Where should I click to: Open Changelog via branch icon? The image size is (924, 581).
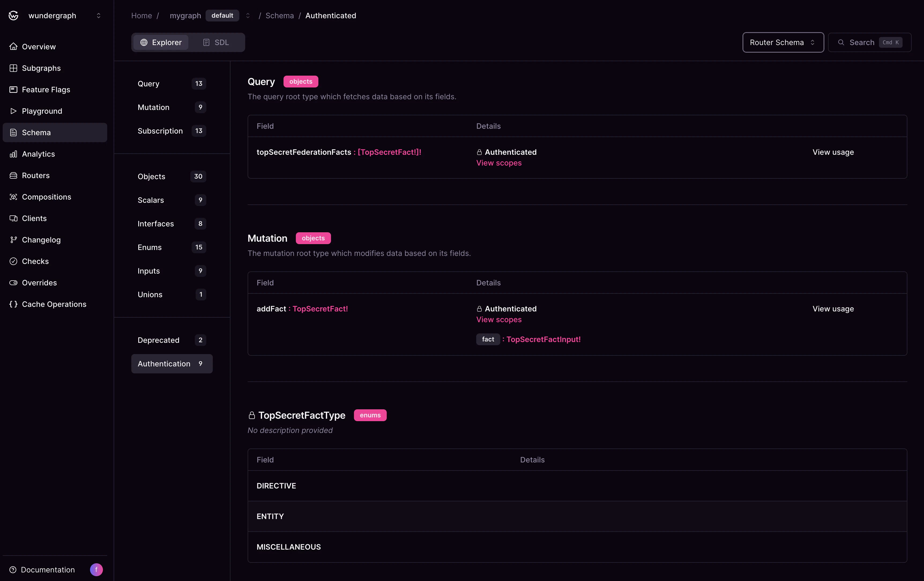13,240
